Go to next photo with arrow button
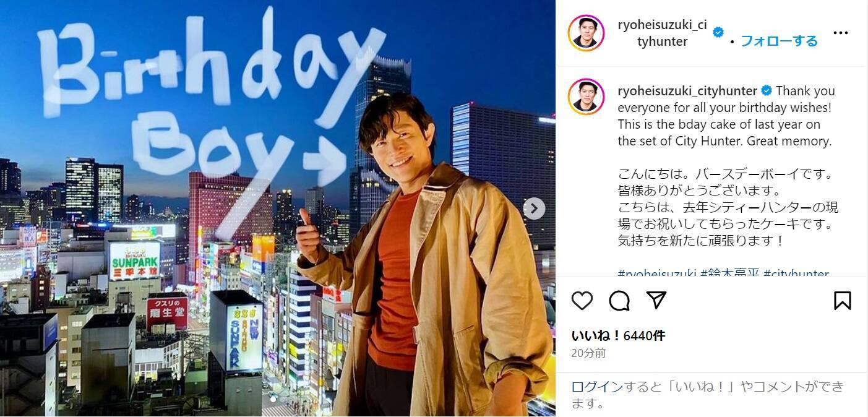 [x=534, y=208]
